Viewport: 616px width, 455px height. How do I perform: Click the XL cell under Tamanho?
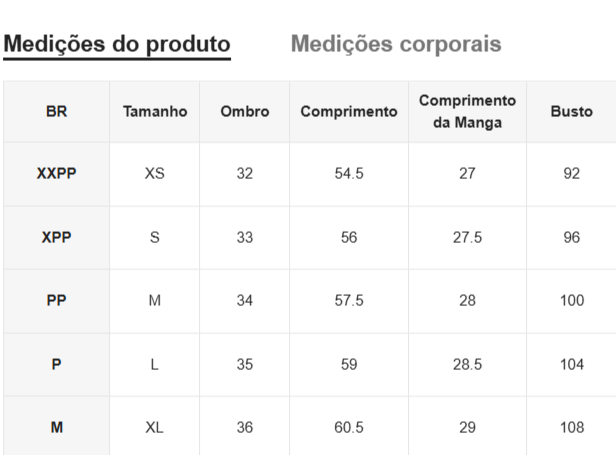pos(155,427)
